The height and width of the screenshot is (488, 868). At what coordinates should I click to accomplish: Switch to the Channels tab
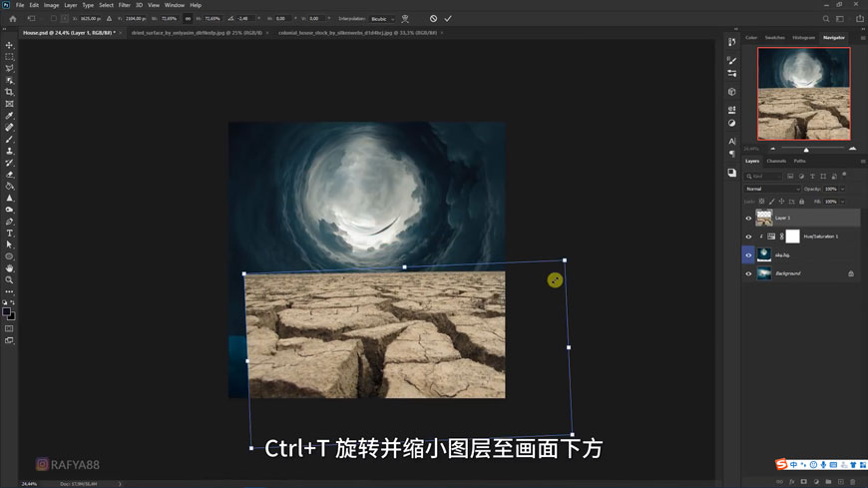[x=776, y=161]
